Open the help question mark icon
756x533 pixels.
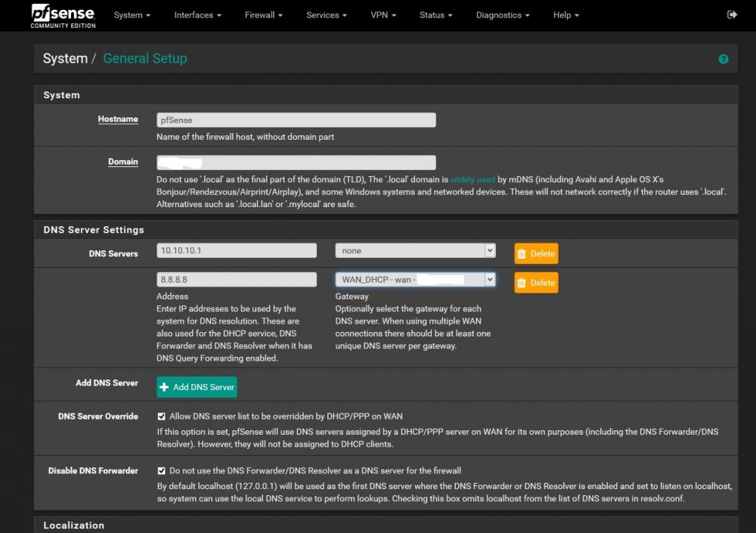click(723, 59)
